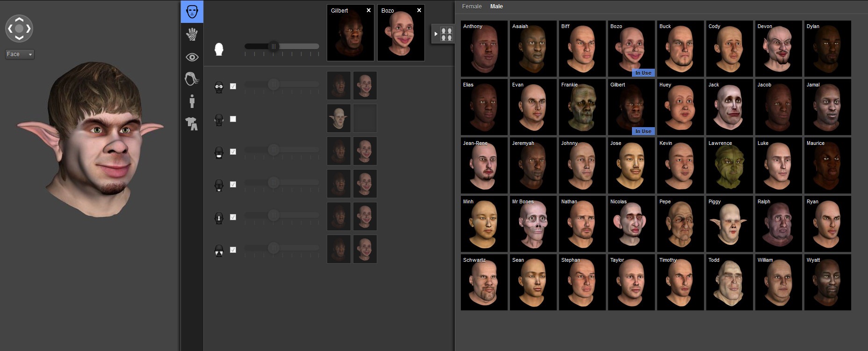Open the Skin handprint category icon
Viewport: 868px width, 351px height.
[192, 34]
